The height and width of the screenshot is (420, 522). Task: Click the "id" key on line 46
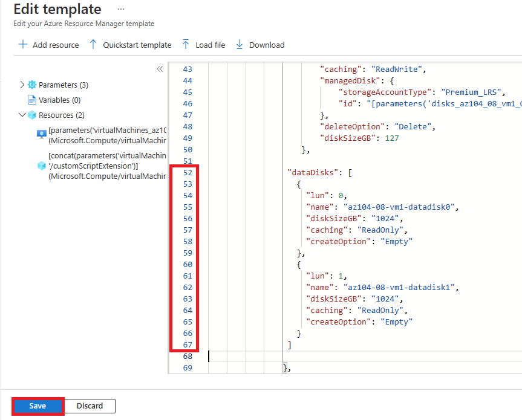click(x=348, y=104)
